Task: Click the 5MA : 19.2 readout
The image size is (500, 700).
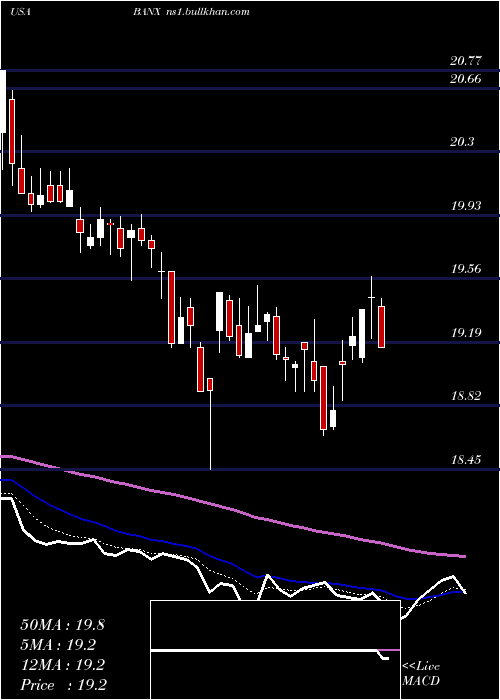Action: [58, 645]
